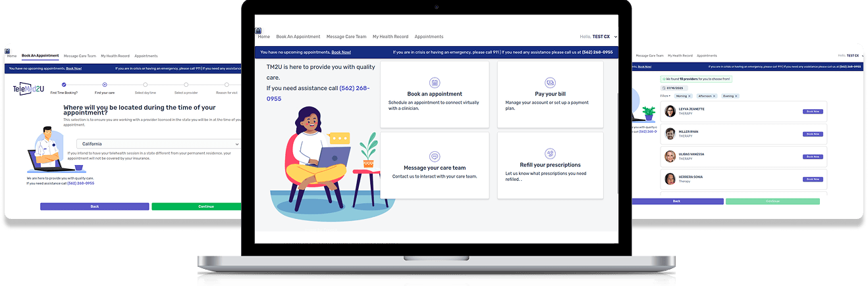Open the California state dropdown
The image size is (868, 286).
[158, 144]
